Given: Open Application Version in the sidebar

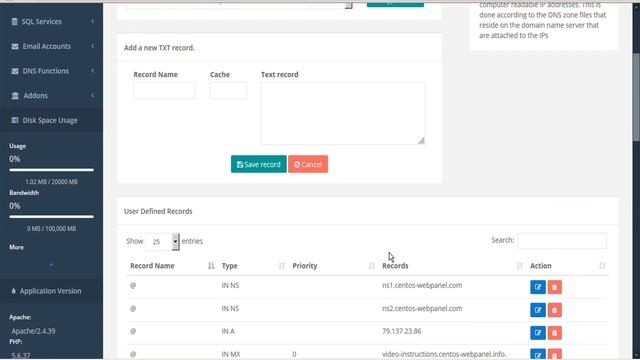Looking at the screenshot, I should point(51,291).
